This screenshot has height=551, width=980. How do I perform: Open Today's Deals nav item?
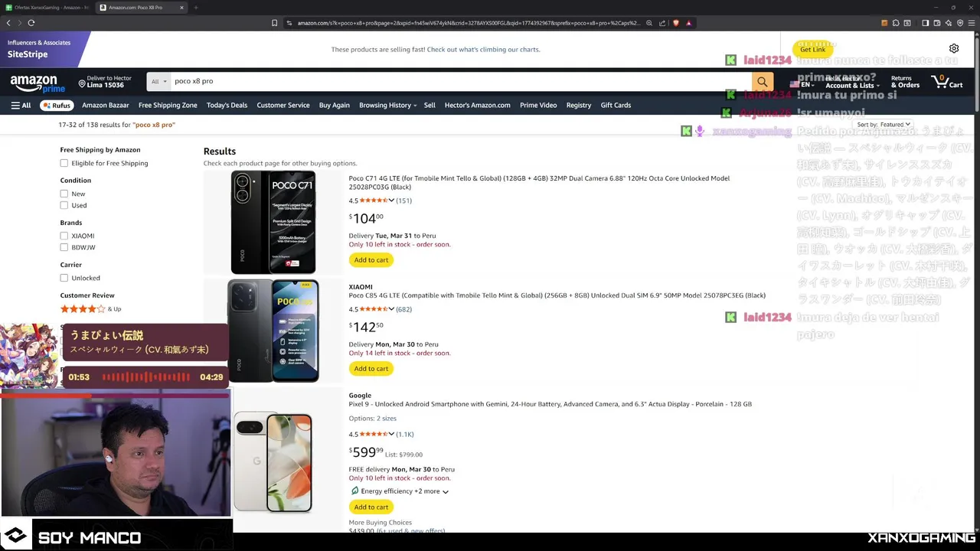tap(227, 106)
